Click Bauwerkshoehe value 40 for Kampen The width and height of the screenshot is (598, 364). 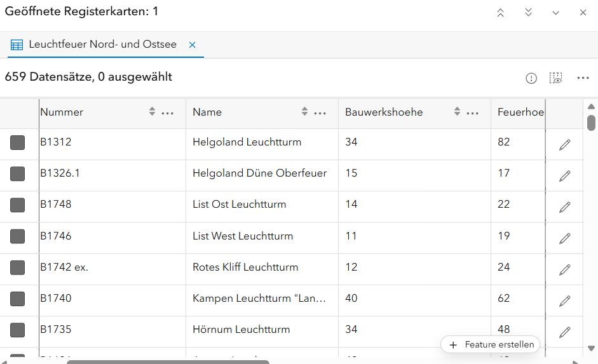(351, 299)
